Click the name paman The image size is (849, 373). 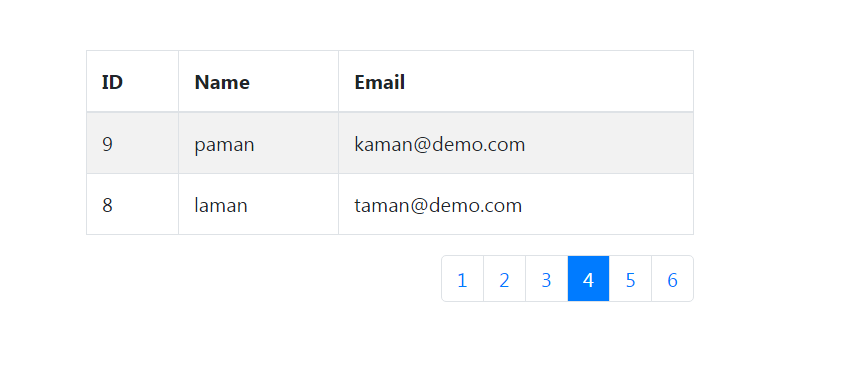tap(224, 145)
